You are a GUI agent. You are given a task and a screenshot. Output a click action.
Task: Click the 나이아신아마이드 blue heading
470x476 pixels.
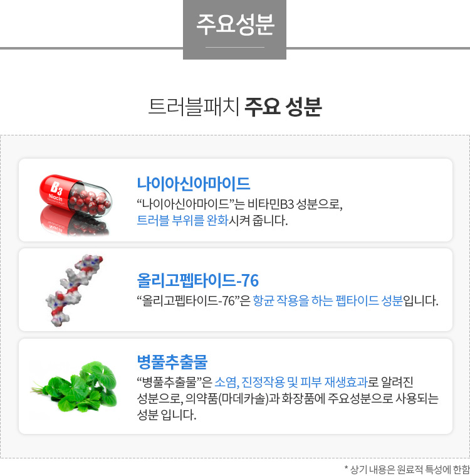pos(193,183)
